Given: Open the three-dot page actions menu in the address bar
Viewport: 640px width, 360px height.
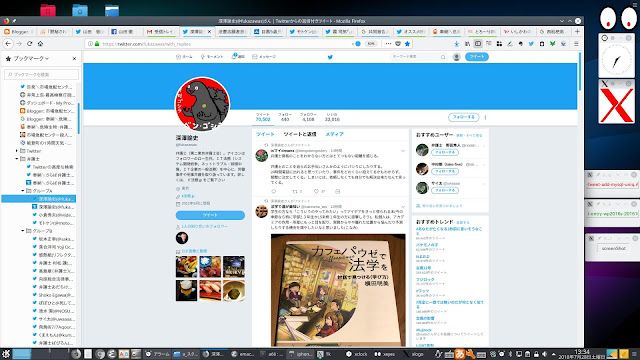Looking at the screenshot, I should point(388,44).
